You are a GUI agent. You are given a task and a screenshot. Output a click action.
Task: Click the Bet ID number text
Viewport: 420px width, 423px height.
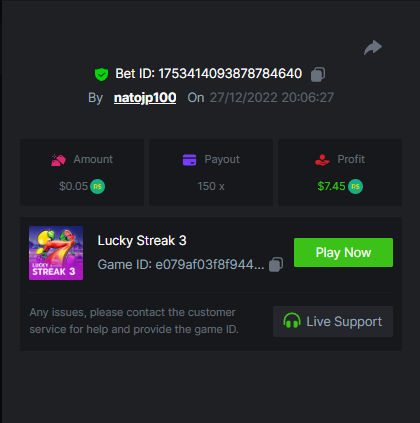point(230,74)
